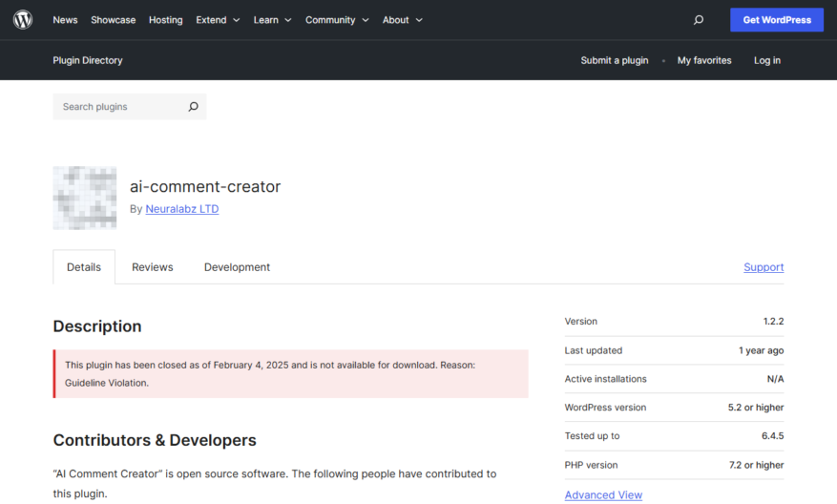The height and width of the screenshot is (504, 837).
Task: Open the Neuralabz LTD author link
Action: pos(182,209)
